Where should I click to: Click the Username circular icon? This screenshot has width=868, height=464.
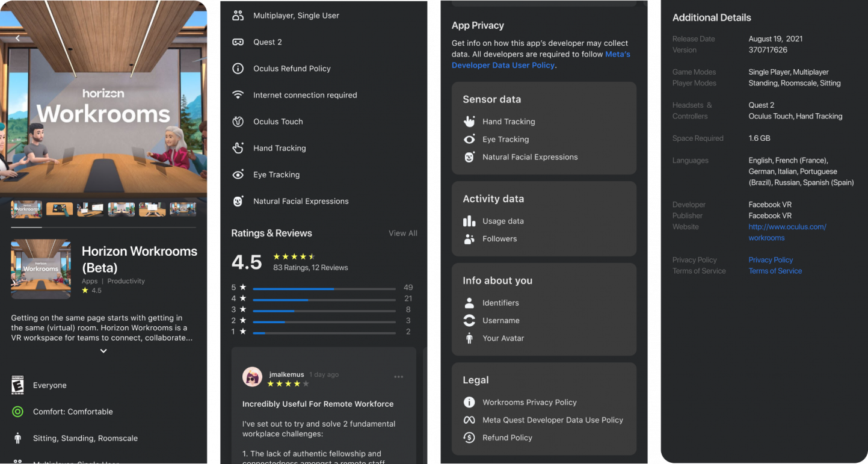click(469, 321)
